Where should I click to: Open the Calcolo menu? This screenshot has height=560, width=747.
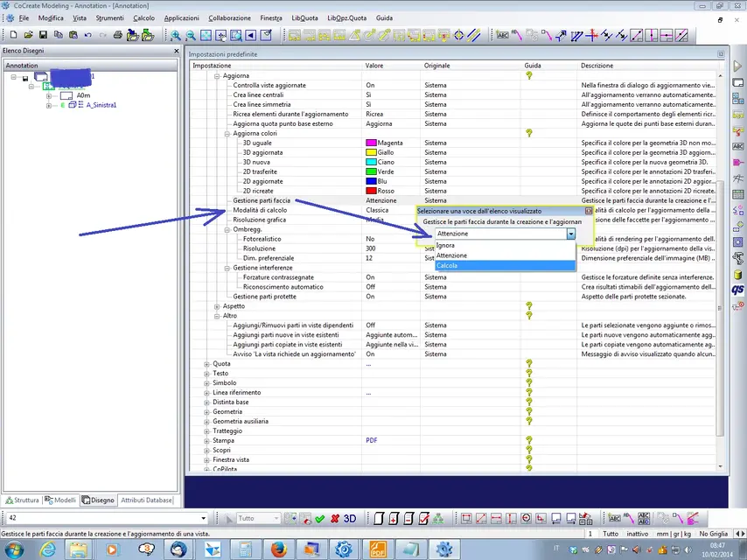point(143,18)
